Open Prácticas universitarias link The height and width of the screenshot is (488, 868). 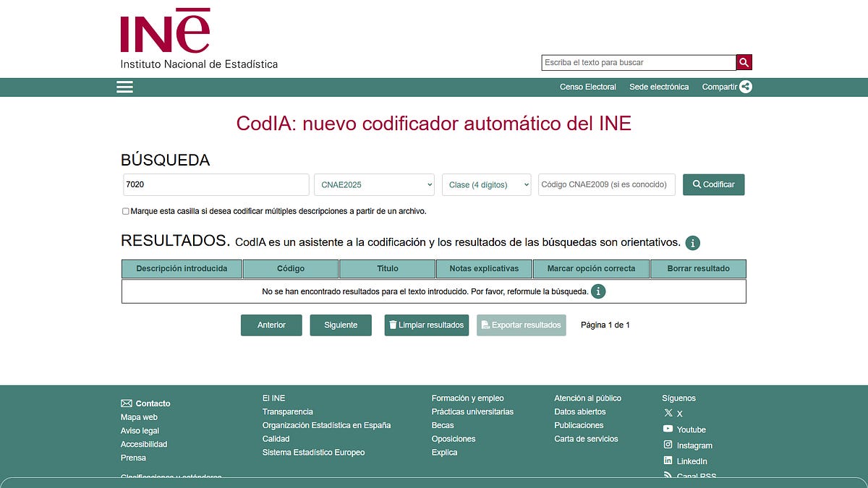pos(472,412)
